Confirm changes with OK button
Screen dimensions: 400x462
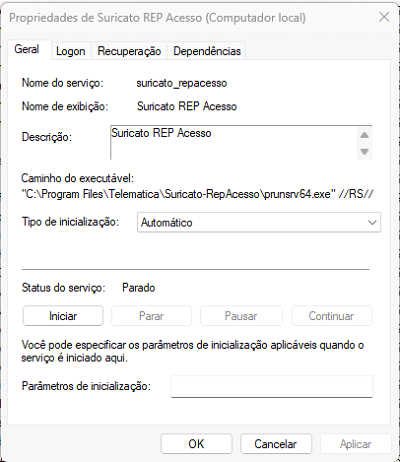pyautogui.click(x=196, y=444)
